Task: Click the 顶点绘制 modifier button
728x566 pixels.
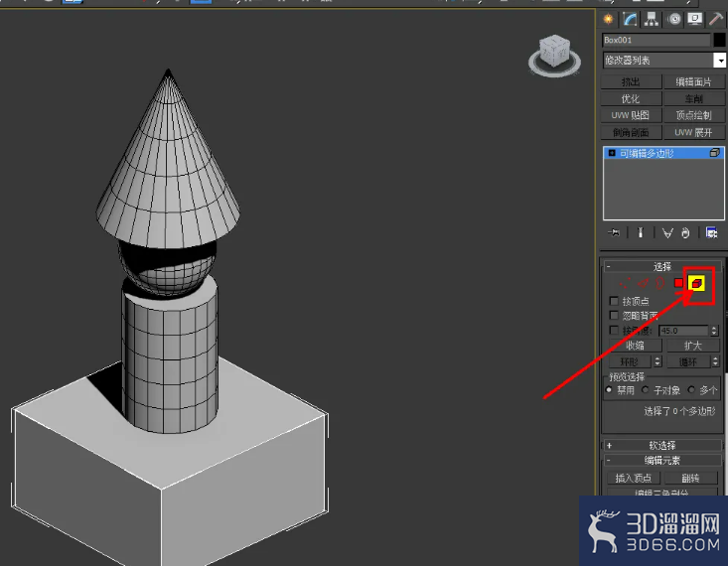Action: tap(693, 115)
